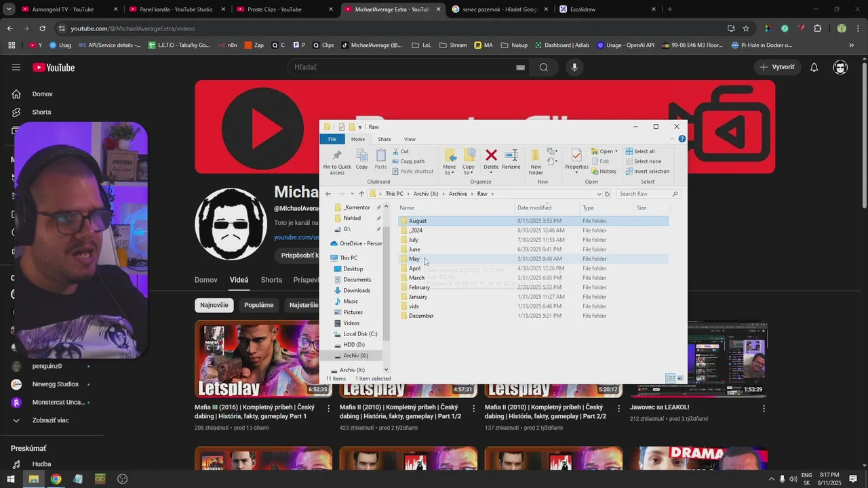This screenshot has height=488, width=868.
Task: Bookmark this page with star icon
Action: [746, 28]
